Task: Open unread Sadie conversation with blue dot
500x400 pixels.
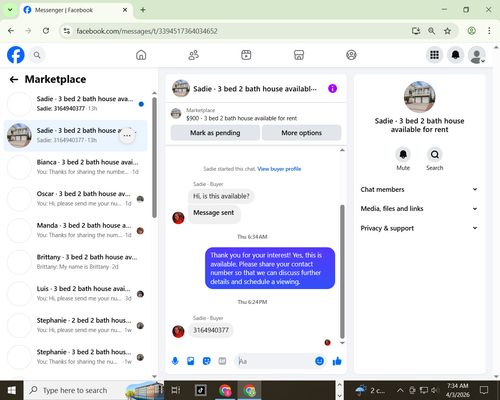Action: 75,104
